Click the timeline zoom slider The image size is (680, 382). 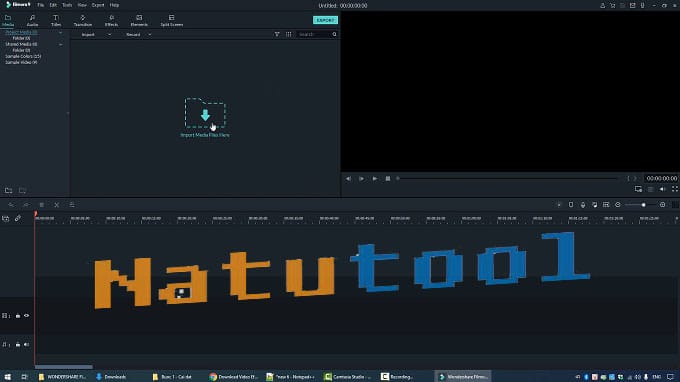(x=641, y=205)
